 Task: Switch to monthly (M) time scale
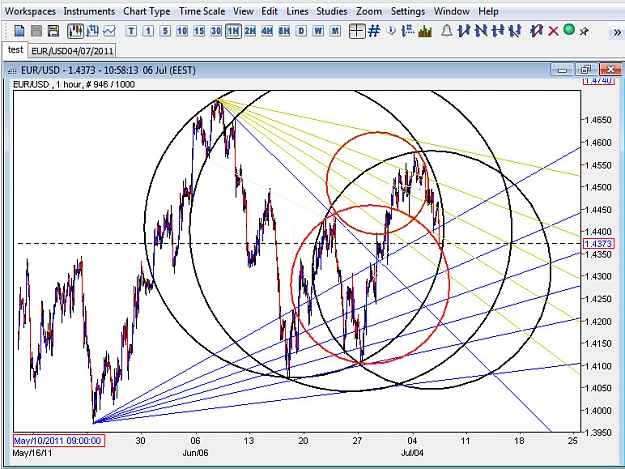335,31
